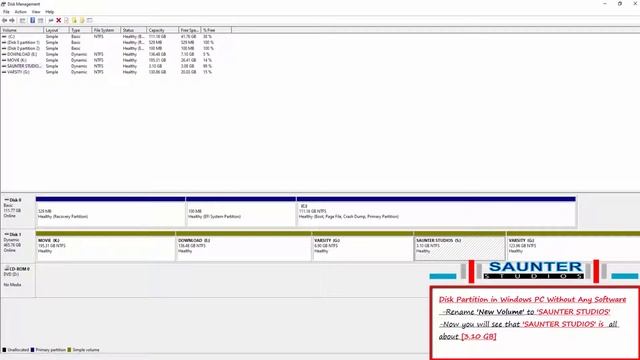Select the 529 MB Recovery Partition block on Disk 0
640x360 pixels.
coord(110,211)
